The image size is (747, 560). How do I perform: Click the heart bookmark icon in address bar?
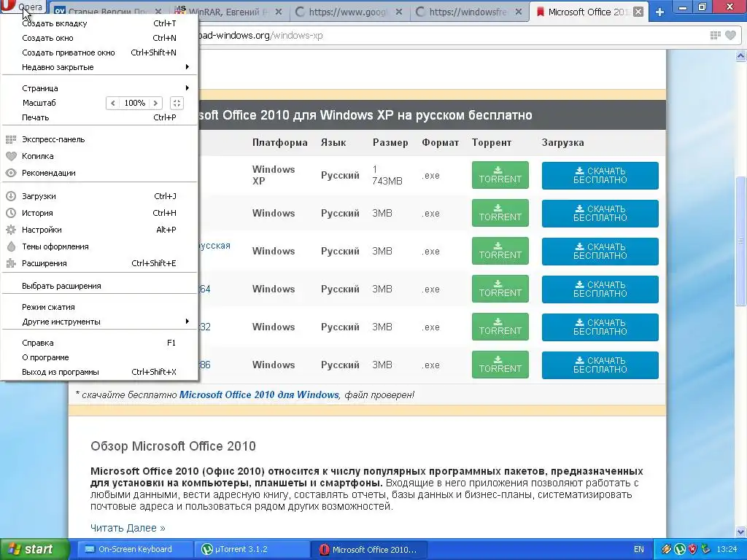click(730, 35)
